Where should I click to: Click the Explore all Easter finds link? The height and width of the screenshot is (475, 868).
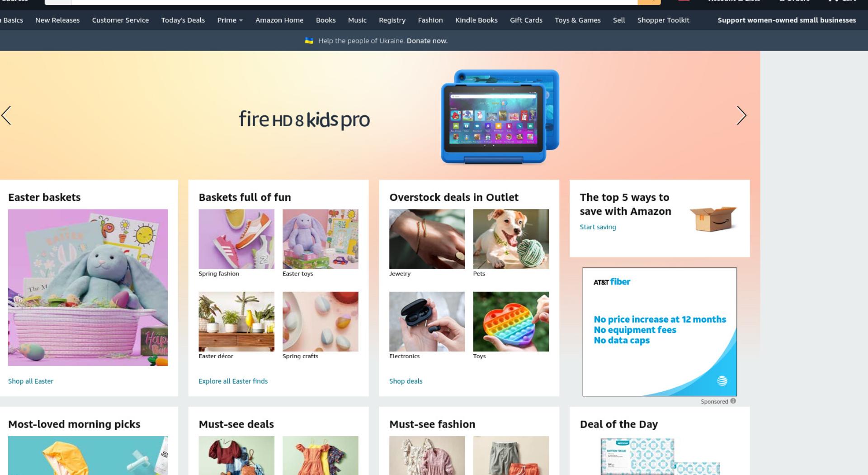(x=233, y=381)
